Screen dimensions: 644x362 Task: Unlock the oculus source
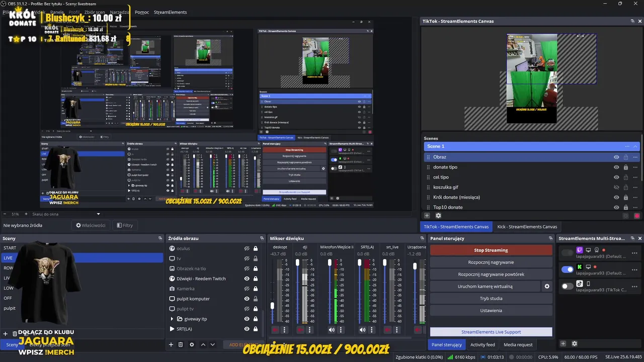click(256, 248)
